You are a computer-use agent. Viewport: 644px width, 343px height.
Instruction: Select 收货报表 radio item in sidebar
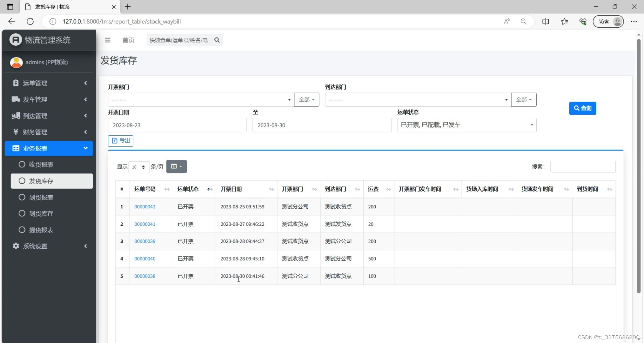(x=41, y=165)
